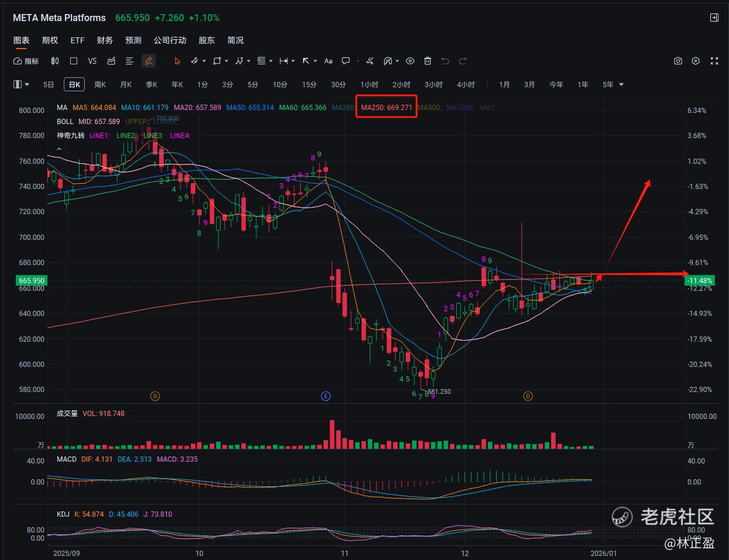Click the BOLL indicator label

point(65,122)
